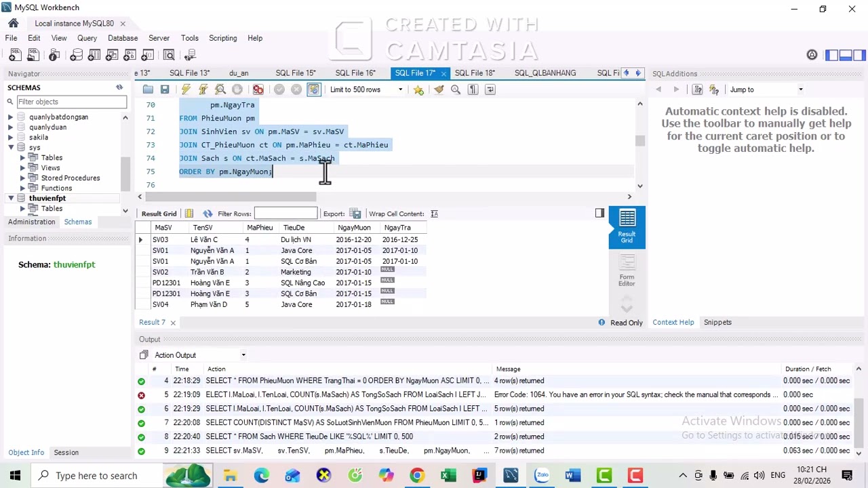868x488 pixels.
Task: Toggle the bottom output panel visibility
Action: click(x=846, y=55)
